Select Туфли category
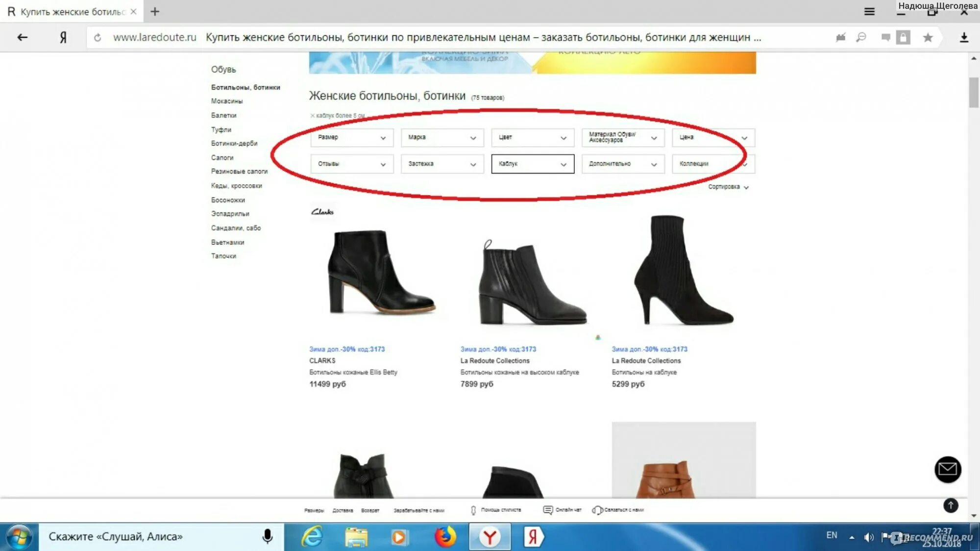This screenshot has width=980, height=551. click(221, 130)
